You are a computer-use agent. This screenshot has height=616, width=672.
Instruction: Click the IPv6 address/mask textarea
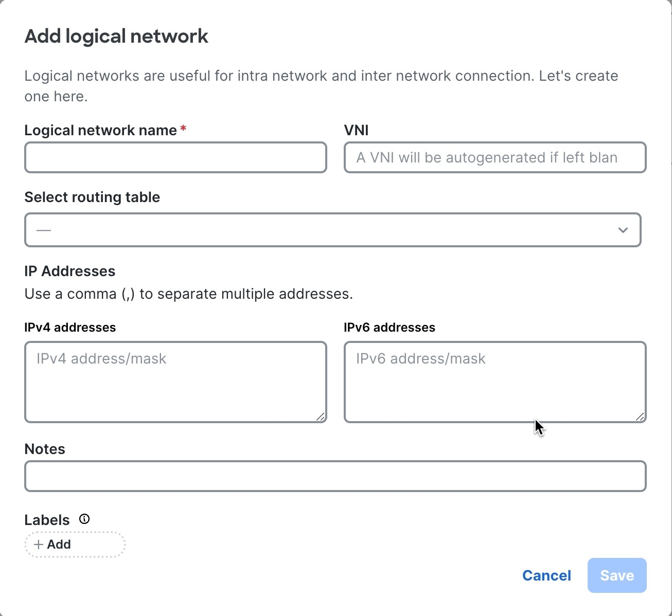[x=495, y=382]
